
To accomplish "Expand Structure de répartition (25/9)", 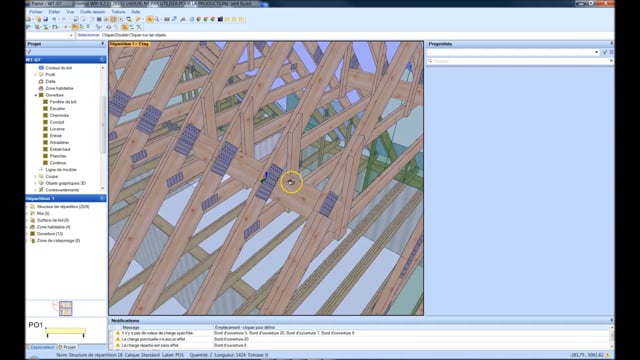I will point(27,207).
